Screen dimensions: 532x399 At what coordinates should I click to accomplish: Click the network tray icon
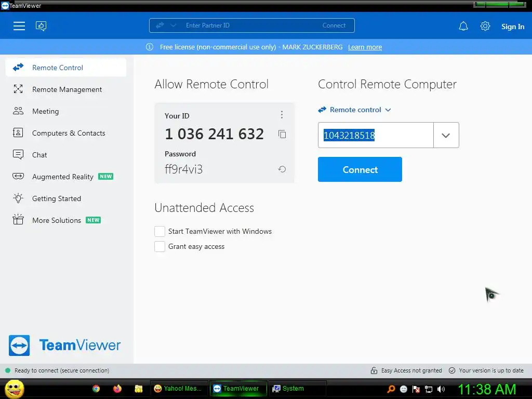click(x=429, y=389)
